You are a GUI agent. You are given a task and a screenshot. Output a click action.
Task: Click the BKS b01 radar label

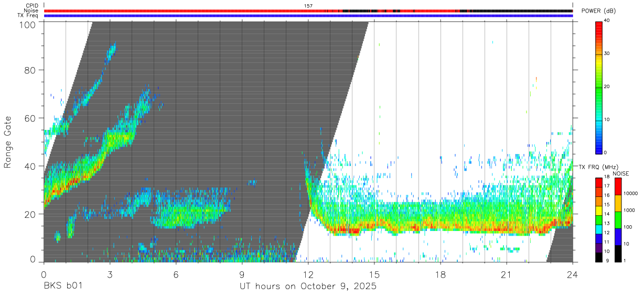62,287
